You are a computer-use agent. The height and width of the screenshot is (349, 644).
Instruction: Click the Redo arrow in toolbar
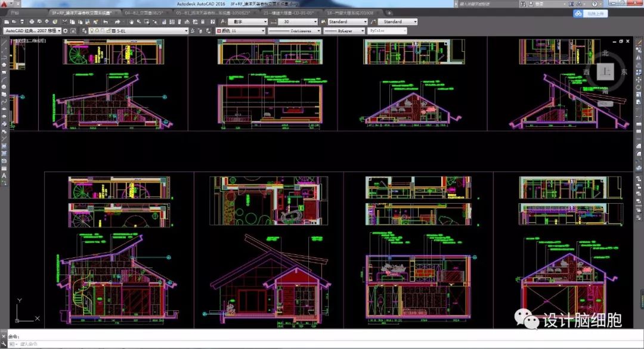point(117,21)
